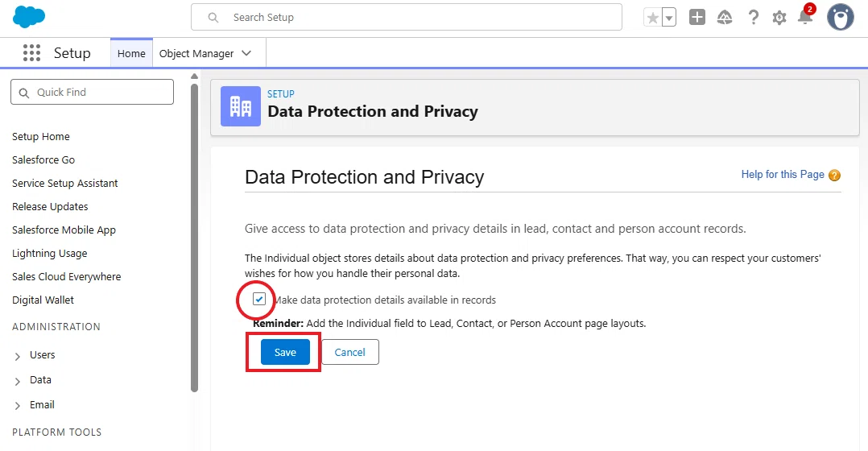Click the Cancel button
The width and height of the screenshot is (868, 451).
click(349, 352)
